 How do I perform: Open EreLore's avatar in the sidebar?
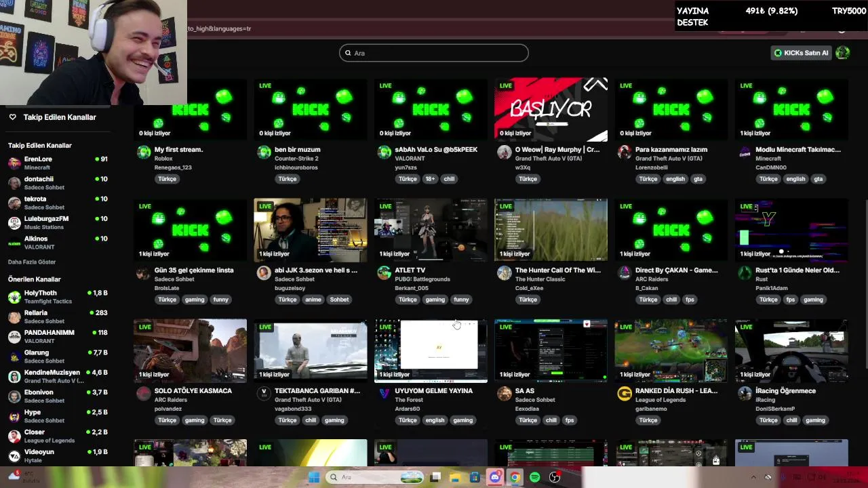pos(14,163)
